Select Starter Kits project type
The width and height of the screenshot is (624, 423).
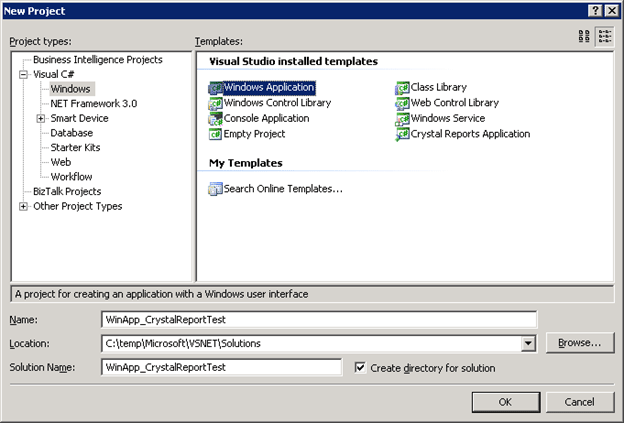pyautogui.click(x=75, y=148)
